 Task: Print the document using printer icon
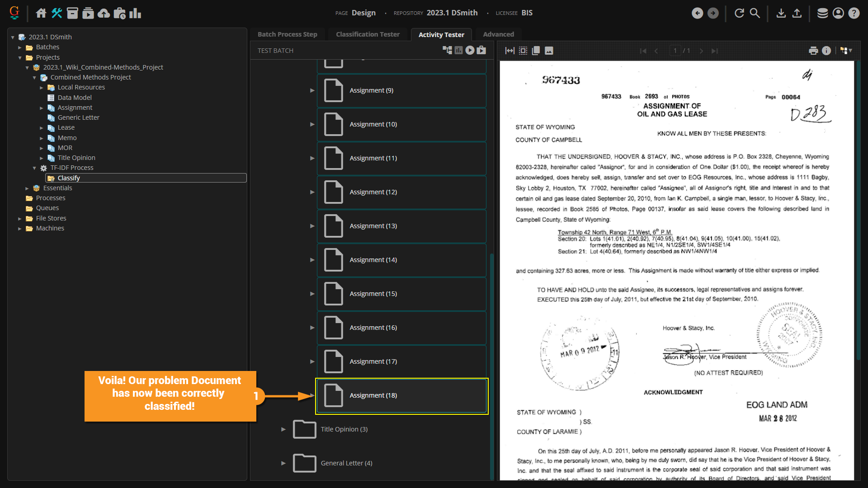[x=813, y=51]
